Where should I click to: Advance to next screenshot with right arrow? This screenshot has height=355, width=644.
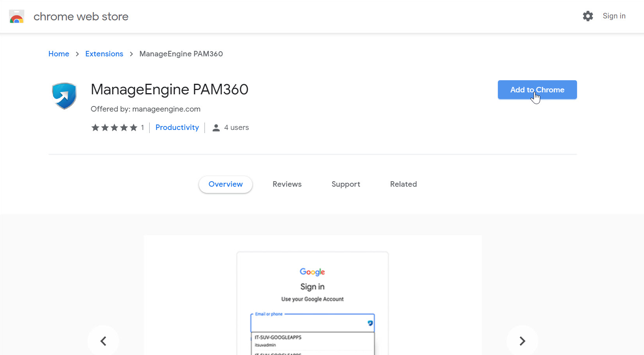click(x=522, y=341)
